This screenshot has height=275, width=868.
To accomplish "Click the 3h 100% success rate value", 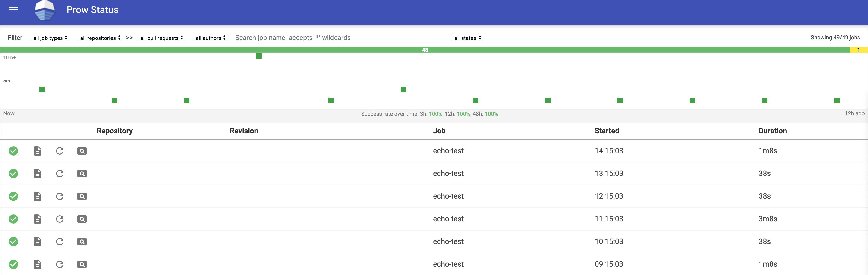I will point(435,114).
